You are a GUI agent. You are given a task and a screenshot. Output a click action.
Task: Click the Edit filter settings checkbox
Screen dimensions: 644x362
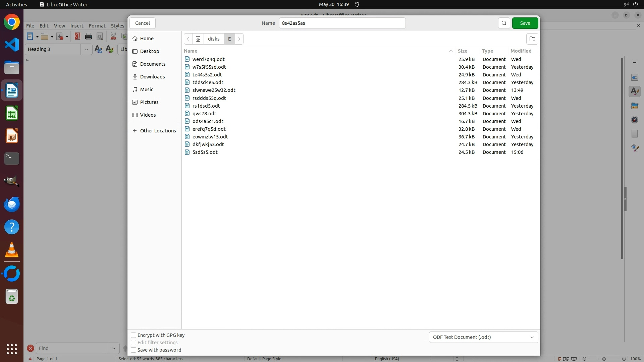[x=133, y=343]
